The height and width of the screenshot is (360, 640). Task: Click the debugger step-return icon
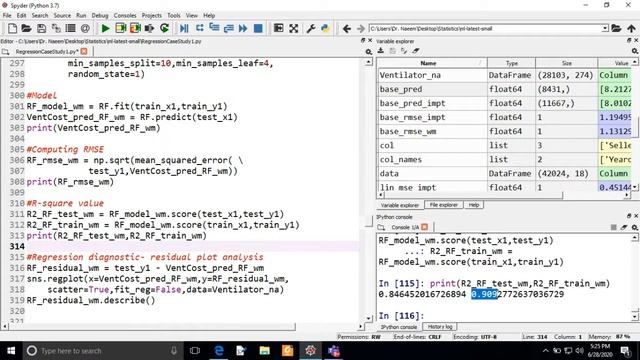tap(229, 29)
